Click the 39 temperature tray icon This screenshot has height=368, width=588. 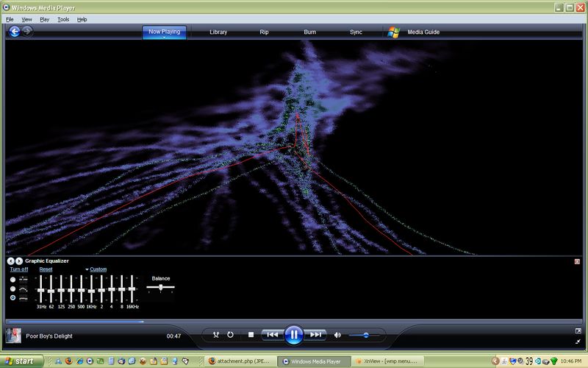[528, 361]
